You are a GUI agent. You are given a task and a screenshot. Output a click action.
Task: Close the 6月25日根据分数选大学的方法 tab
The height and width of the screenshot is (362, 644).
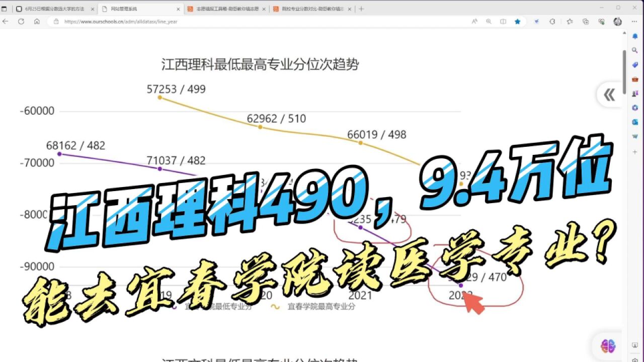pos(93,9)
